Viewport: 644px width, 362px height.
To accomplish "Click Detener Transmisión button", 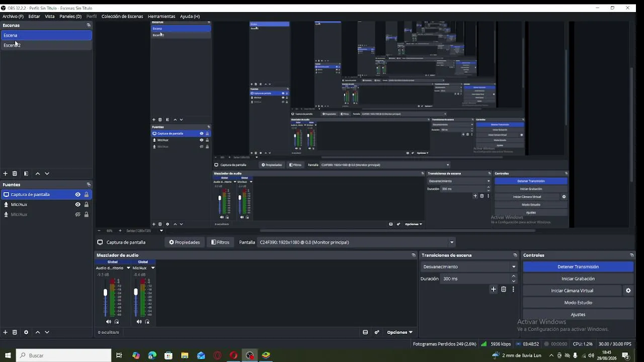I will [578, 267].
